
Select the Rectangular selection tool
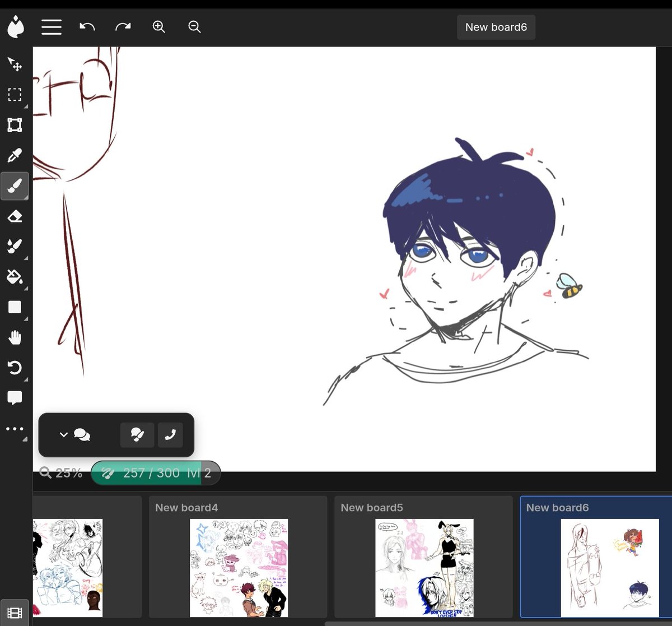[x=15, y=94]
